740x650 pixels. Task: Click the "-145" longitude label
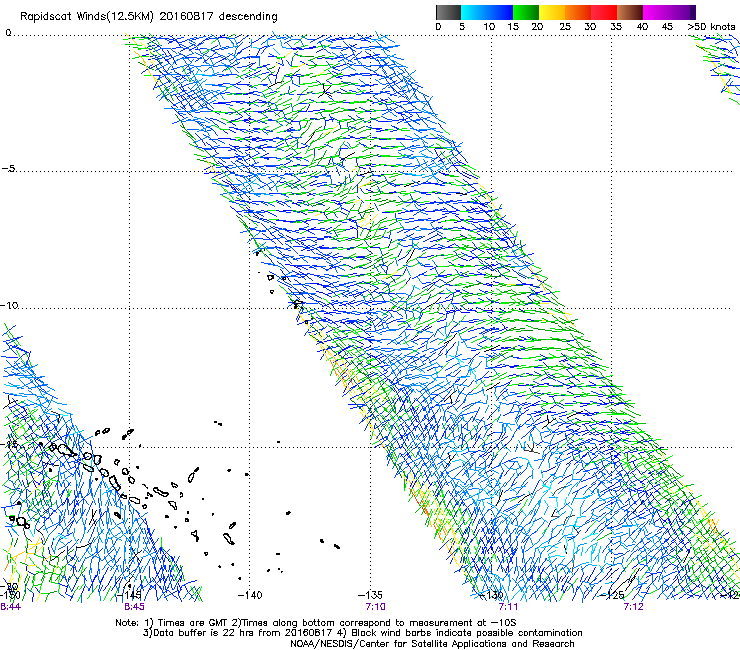point(131,595)
